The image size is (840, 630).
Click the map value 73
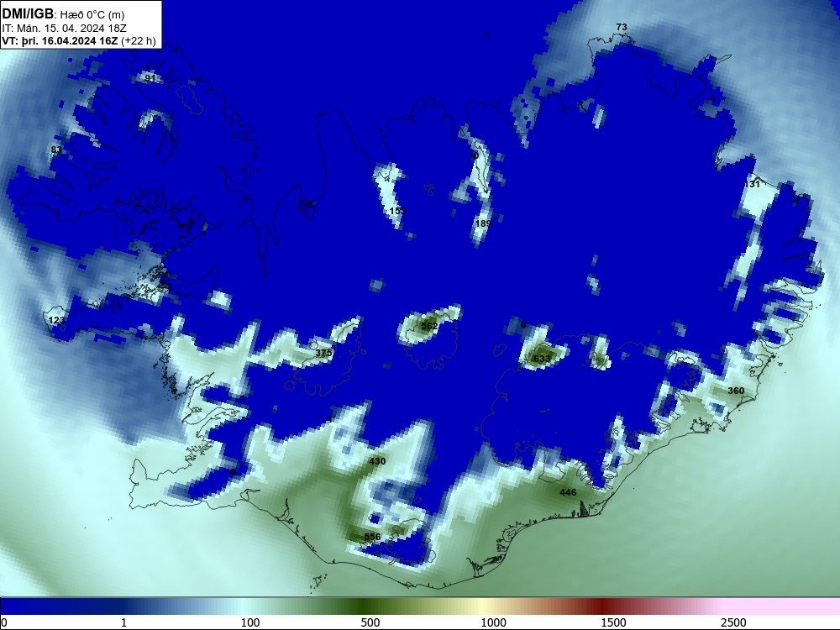coord(622,27)
